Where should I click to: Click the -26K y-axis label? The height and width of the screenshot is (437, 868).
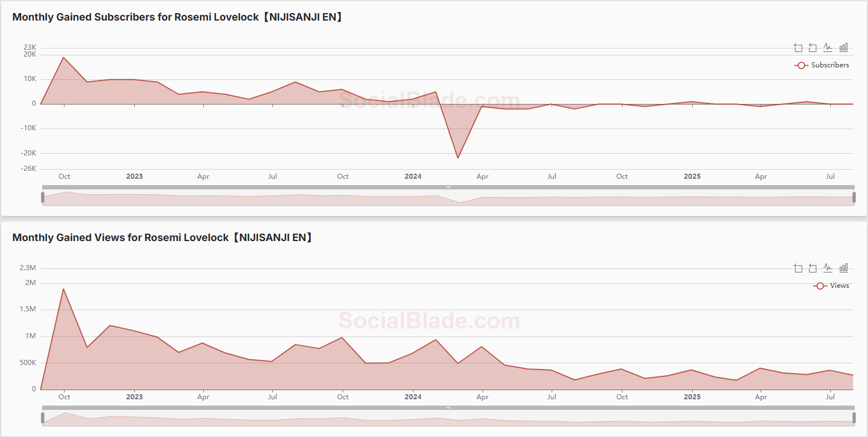pos(28,169)
